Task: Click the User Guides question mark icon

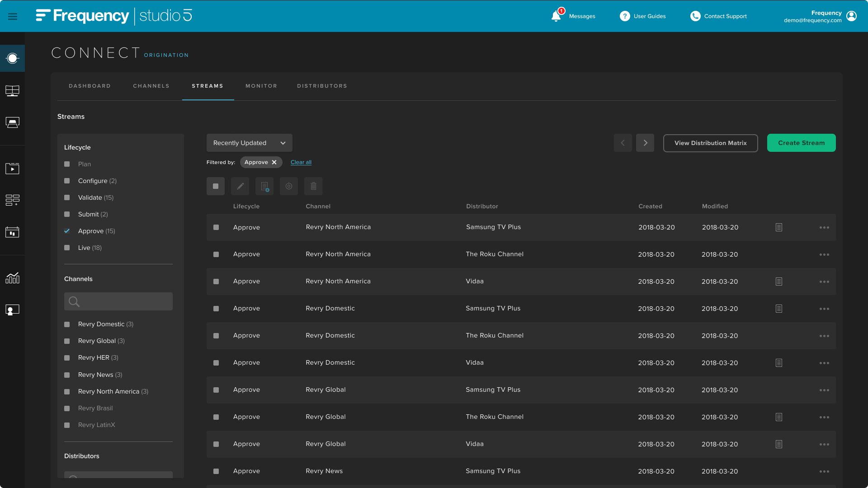Action: [625, 16]
